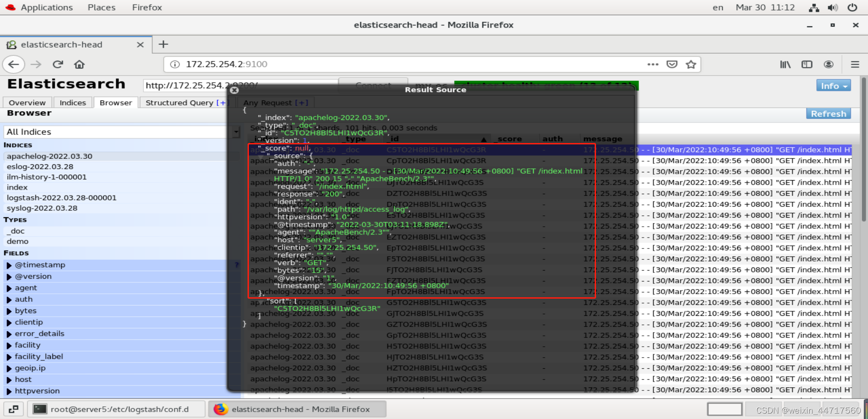This screenshot has width=868, height=419.
Task: Open the page actions ellipsis menu
Action: 653,64
